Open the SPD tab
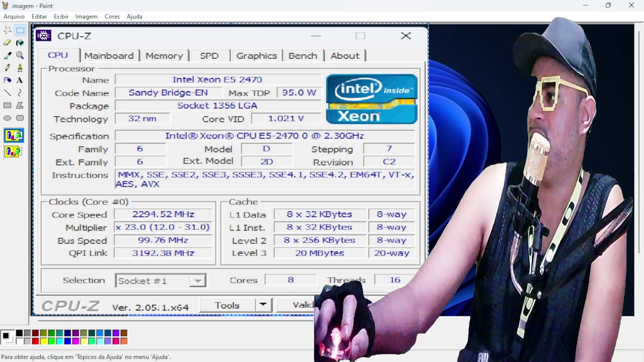 [x=209, y=56]
